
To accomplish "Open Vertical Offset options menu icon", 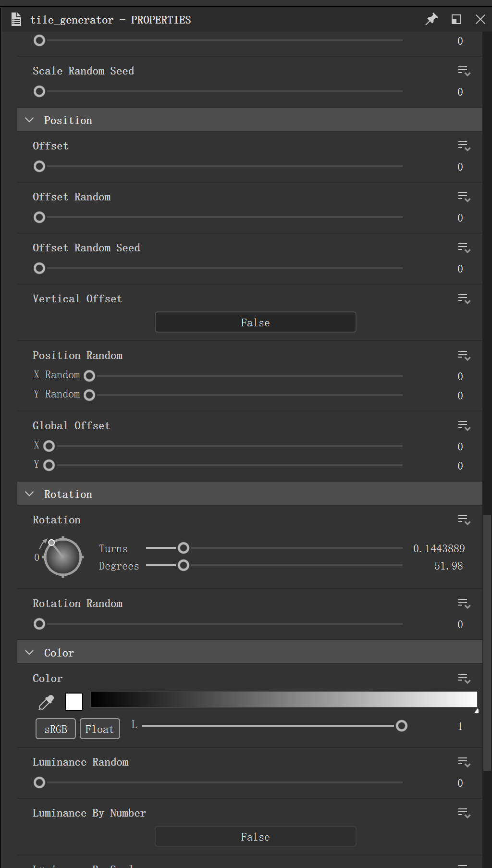I will pos(464,298).
